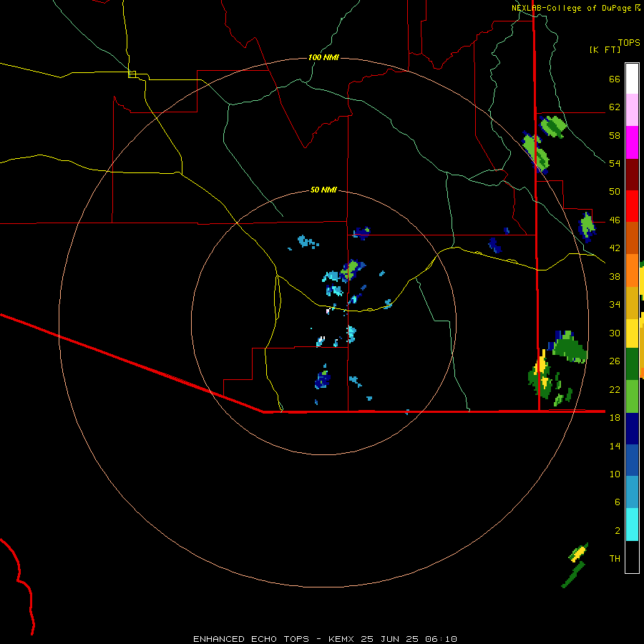Select the navy swatch between 18 and 14

(x=632, y=429)
